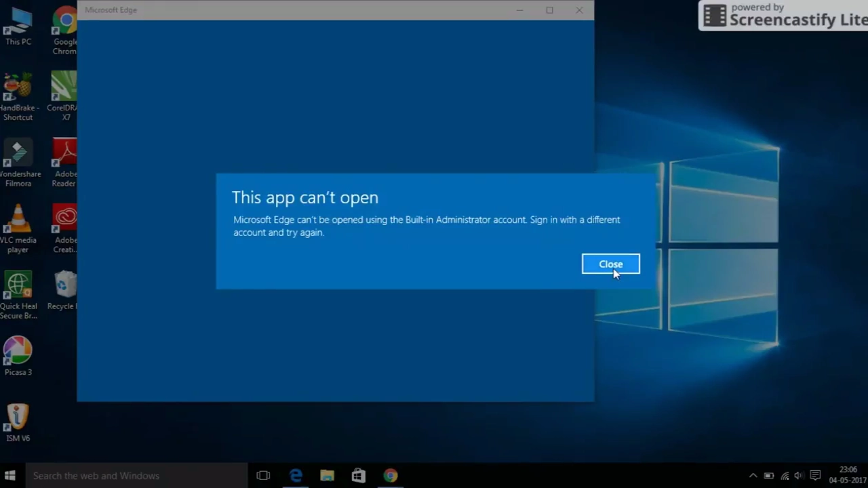Minimize the Microsoft Edge window
868x488 pixels.
point(519,10)
